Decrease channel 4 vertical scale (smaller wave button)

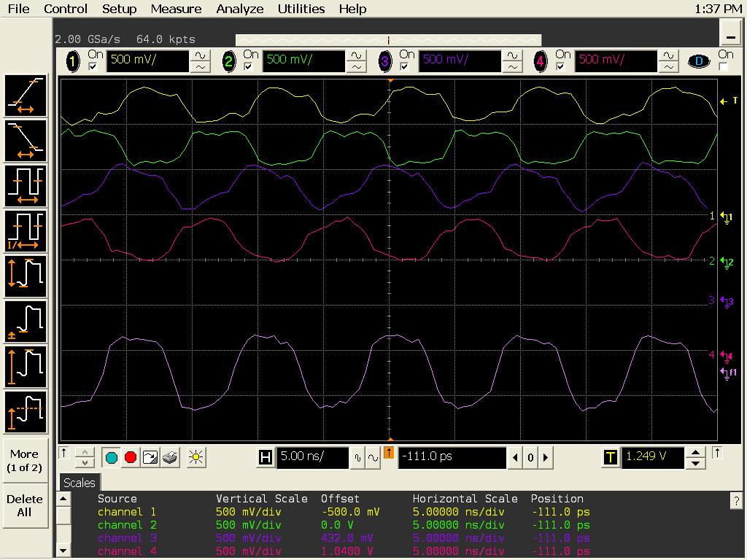click(668, 67)
